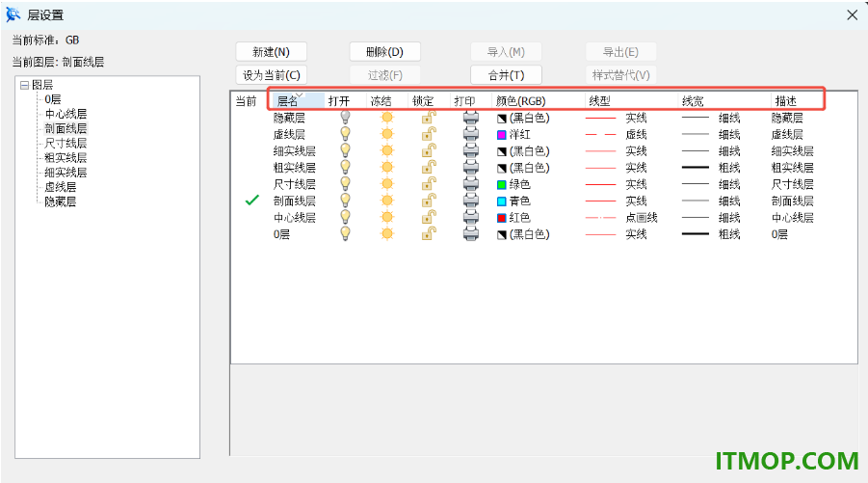The image size is (868, 483).
Task: Toggle printer icon for 尺寸线层 row
Action: point(471,184)
